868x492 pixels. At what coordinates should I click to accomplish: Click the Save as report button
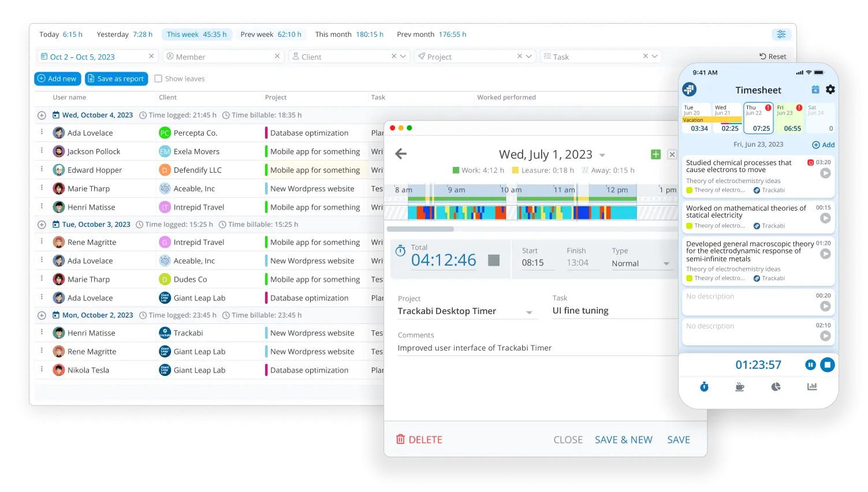click(x=116, y=79)
